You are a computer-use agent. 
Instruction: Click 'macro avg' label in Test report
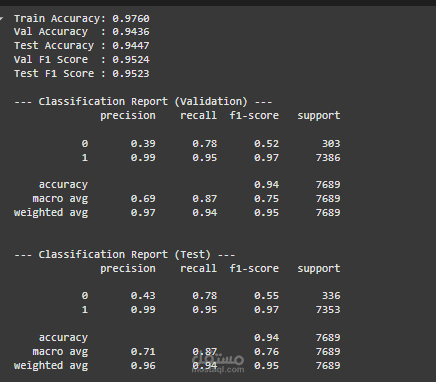pyautogui.click(x=60, y=352)
